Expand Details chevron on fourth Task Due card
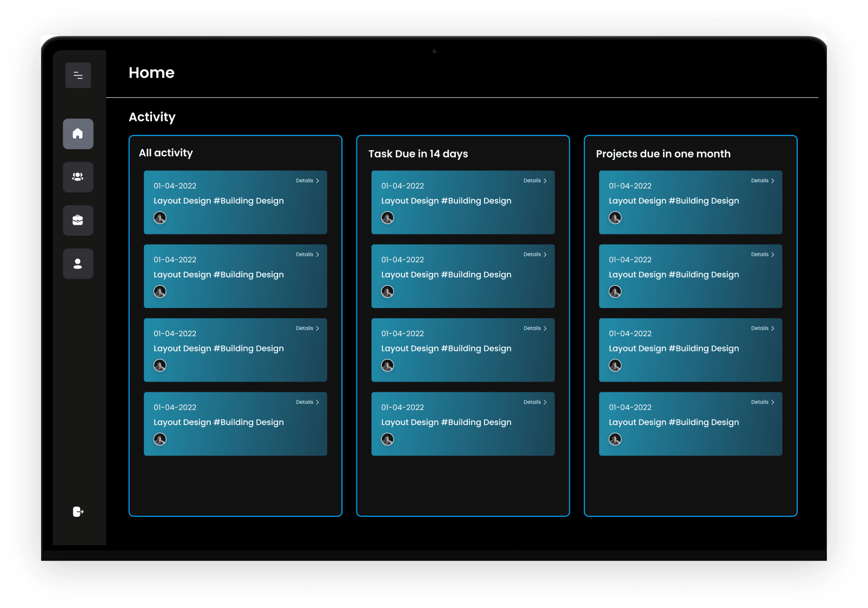Screen dimensions: 868x608 [x=545, y=402]
